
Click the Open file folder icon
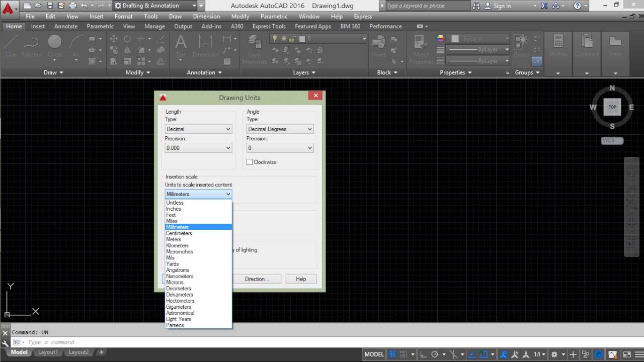point(38,6)
